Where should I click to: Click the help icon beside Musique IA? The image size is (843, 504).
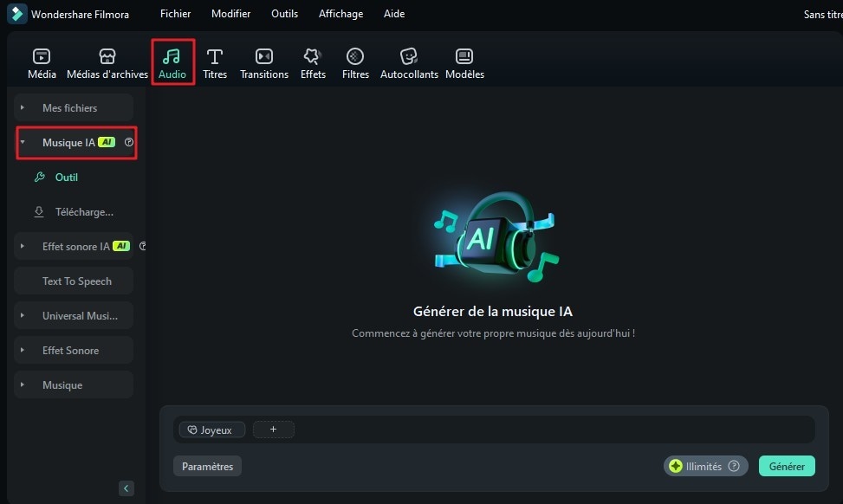click(129, 142)
